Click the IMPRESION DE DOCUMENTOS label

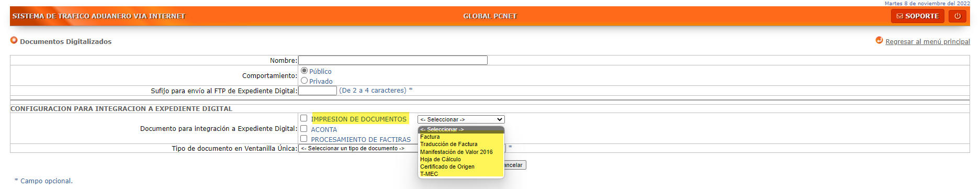(359, 119)
